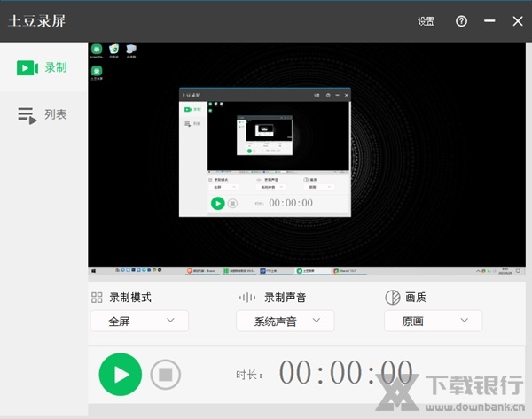Click the 录制模式 grid icon
The width and height of the screenshot is (532, 419).
[x=97, y=298]
